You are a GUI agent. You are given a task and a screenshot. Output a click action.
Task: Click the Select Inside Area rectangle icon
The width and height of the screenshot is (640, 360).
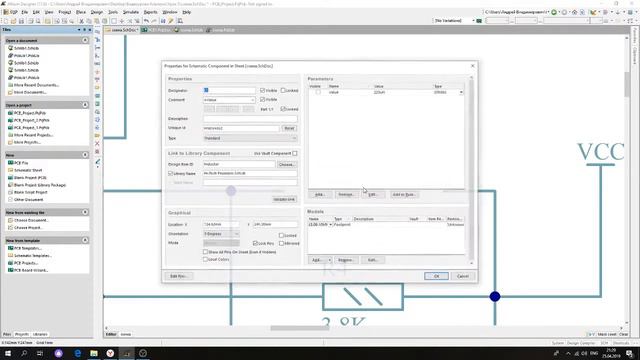pos(114,21)
